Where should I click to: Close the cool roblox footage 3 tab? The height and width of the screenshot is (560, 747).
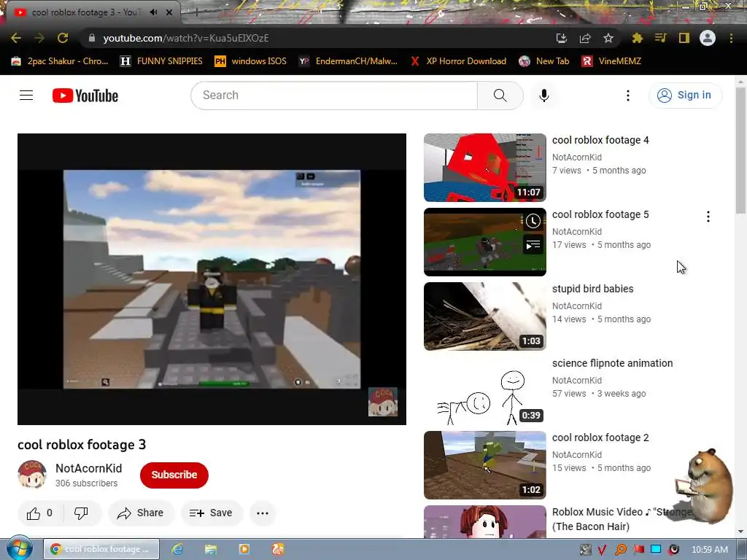click(x=169, y=12)
